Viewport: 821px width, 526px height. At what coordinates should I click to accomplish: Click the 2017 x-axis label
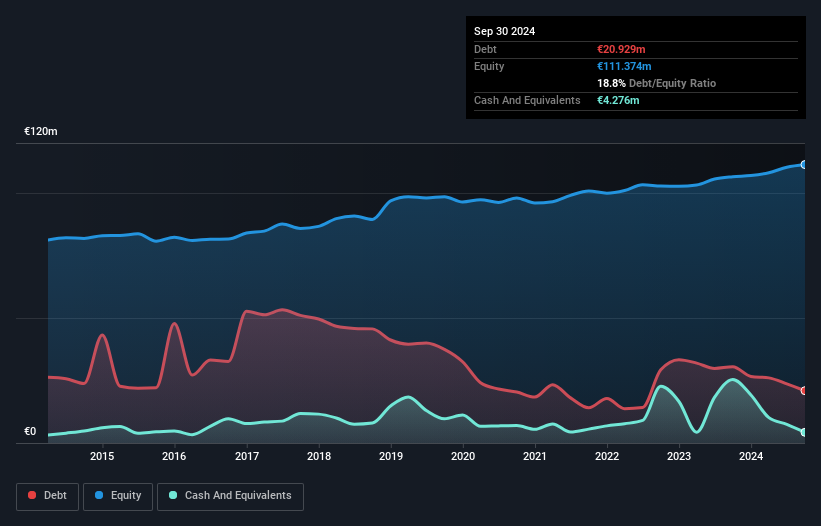pyautogui.click(x=247, y=456)
